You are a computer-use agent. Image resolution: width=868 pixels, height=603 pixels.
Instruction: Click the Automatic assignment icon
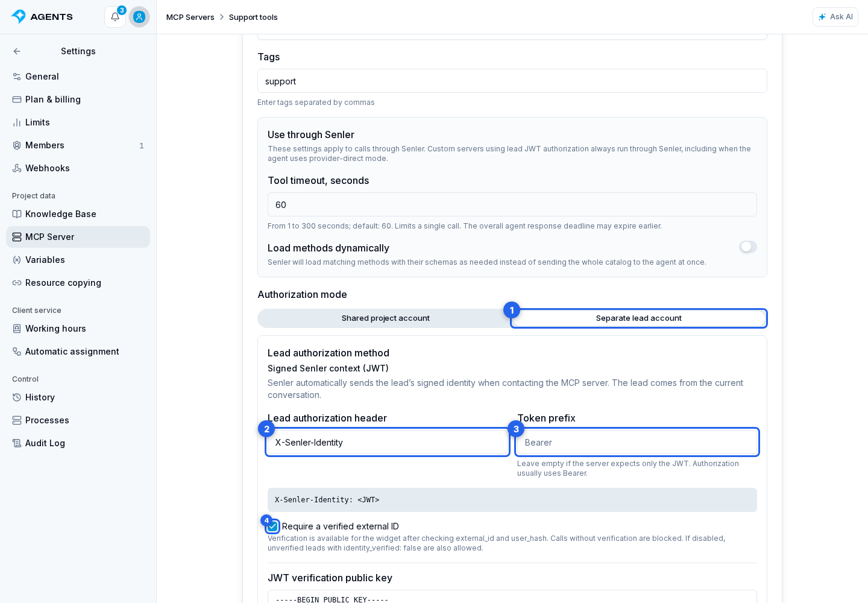coord(17,352)
